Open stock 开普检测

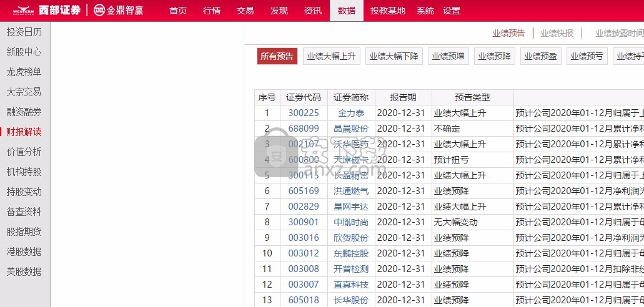point(351,269)
